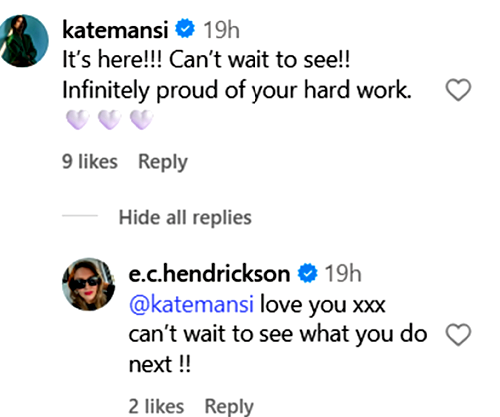
Task: Click the verified badge next to e.c.hendrickson
Action: pos(307,273)
